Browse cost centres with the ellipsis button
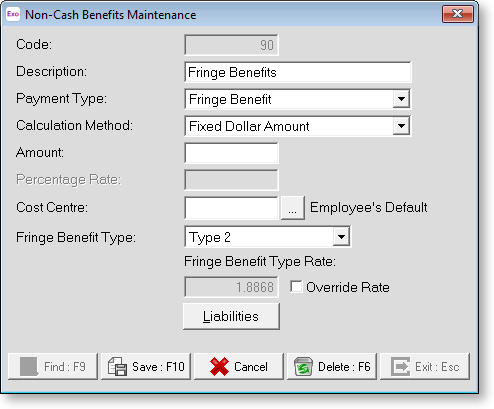This screenshot has height=409, width=494. (292, 208)
